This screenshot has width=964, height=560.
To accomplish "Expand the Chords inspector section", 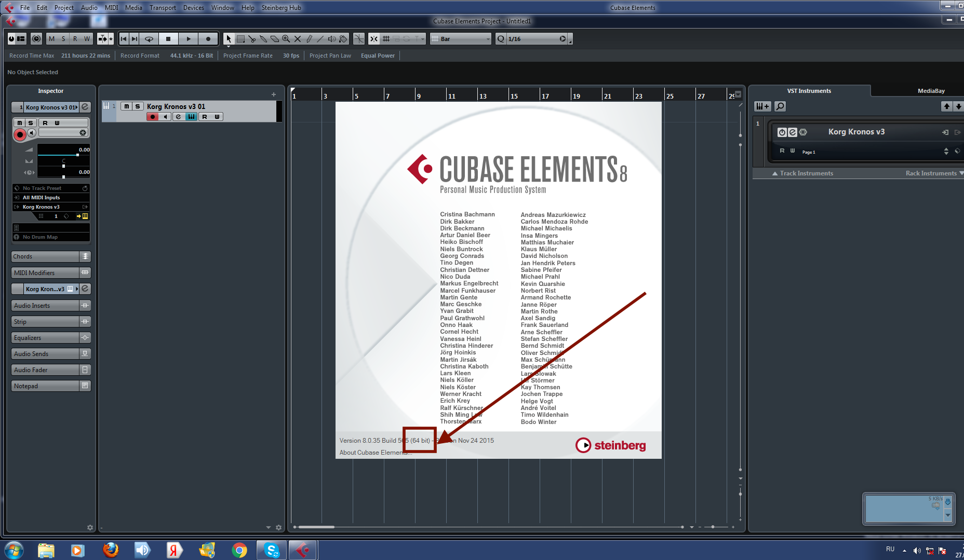I will (x=51, y=256).
